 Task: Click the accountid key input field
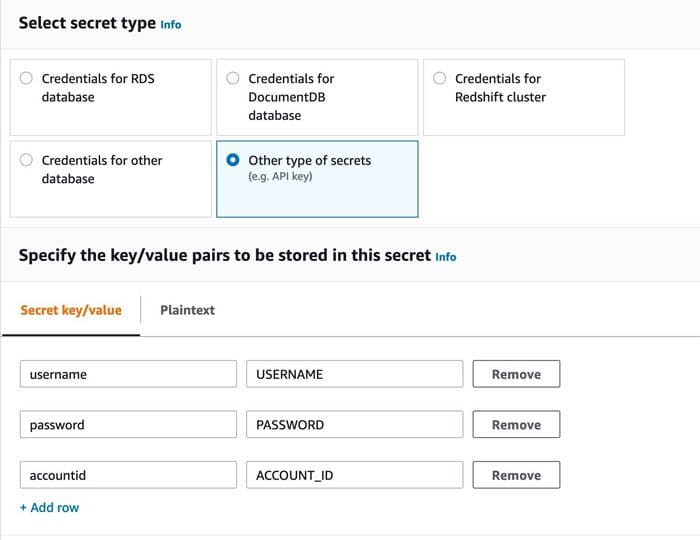pyautogui.click(x=128, y=475)
